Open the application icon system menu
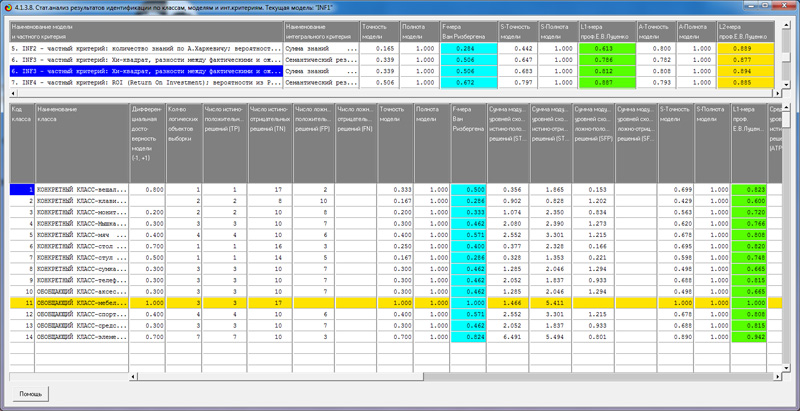This screenshot has width=800, height=411. 9,7
